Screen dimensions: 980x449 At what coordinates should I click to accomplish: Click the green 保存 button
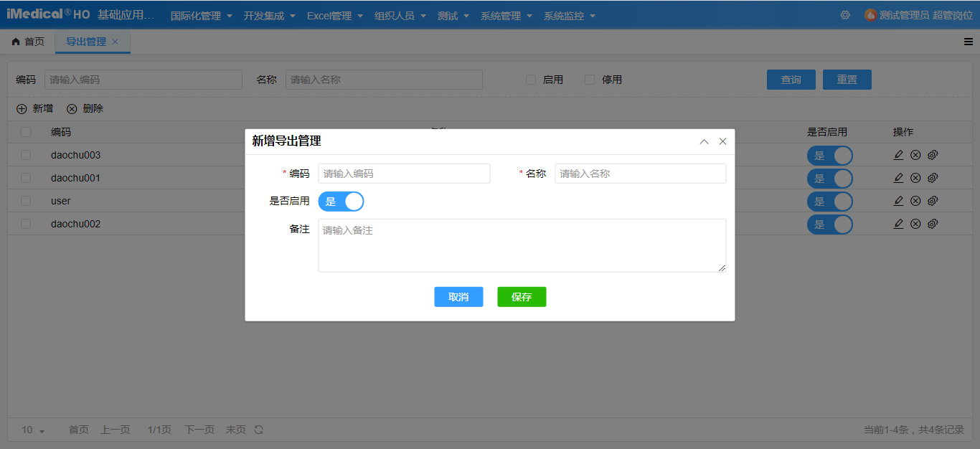(x=522, y=296)
